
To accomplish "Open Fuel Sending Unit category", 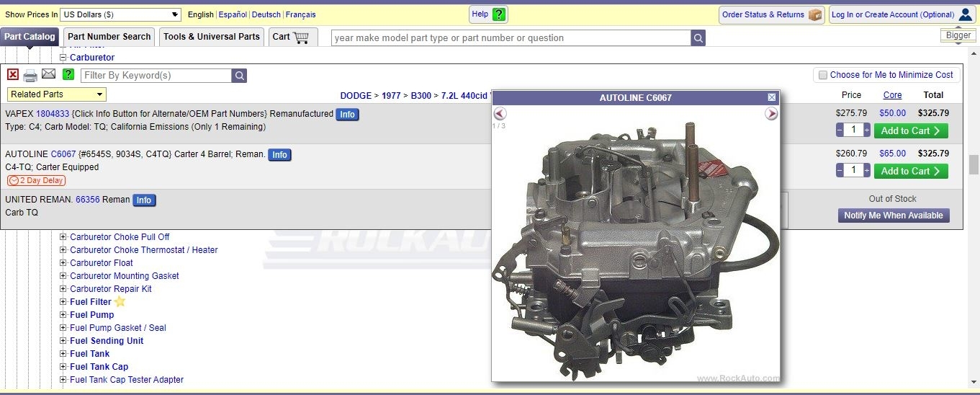I will (107, 341).
